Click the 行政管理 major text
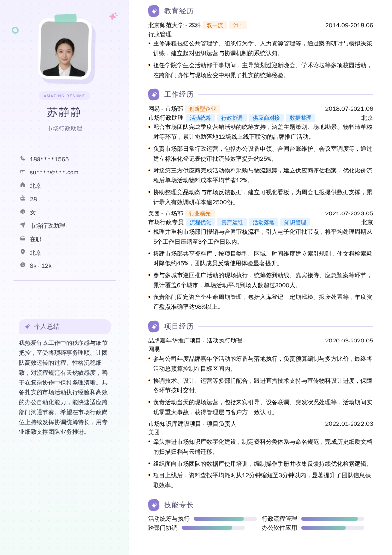Image resolution: width=392 pixels, height=555 pixels. pyautogui.click(x=160, y=34)
